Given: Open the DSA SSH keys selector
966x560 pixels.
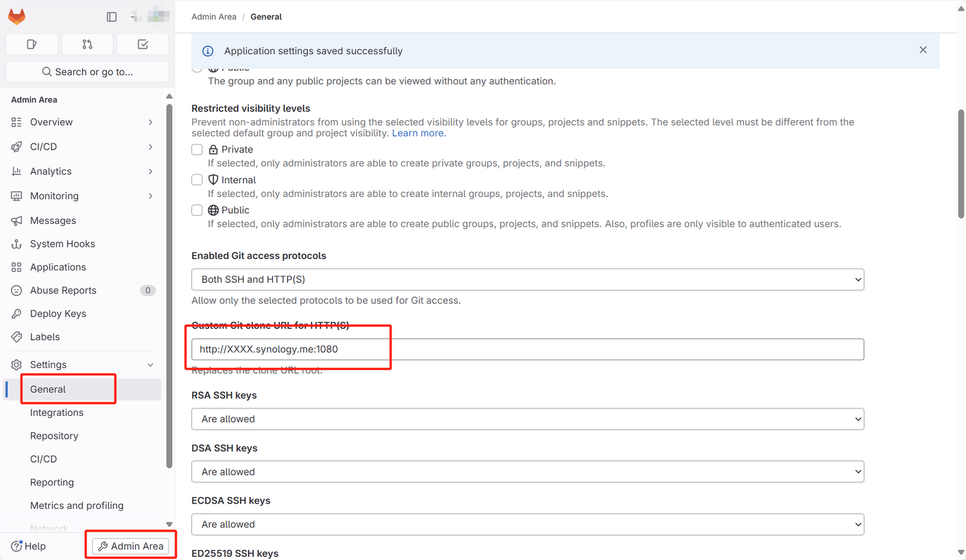Looking at the screenshot, I should click(x=527, y=471).
